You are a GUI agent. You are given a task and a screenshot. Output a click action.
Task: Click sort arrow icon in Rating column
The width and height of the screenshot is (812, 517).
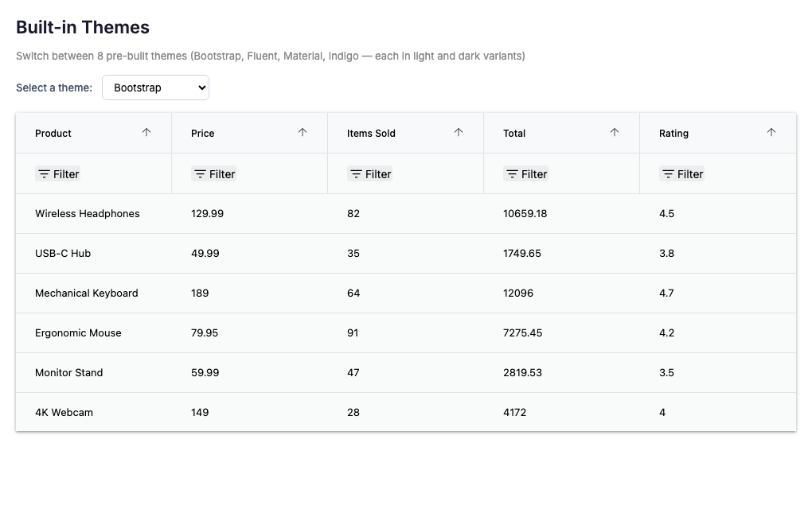click(771, 133)
